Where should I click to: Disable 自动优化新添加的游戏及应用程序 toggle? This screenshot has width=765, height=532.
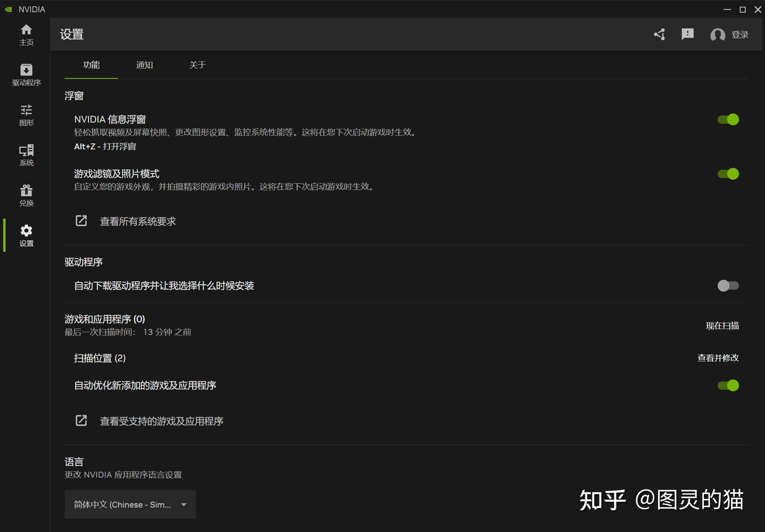click(728, 385)
